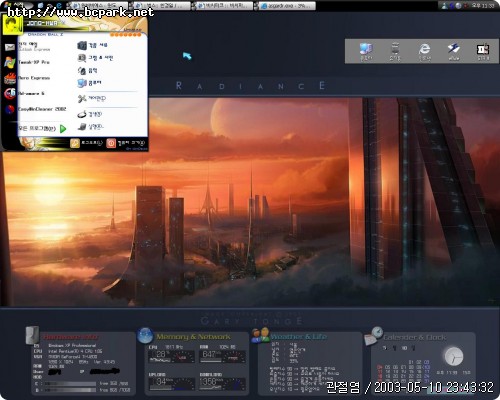The width and height of the screenshot is (500, 400).
Task: Expand All Programs with the green arrow
Action: click(63, 129)
